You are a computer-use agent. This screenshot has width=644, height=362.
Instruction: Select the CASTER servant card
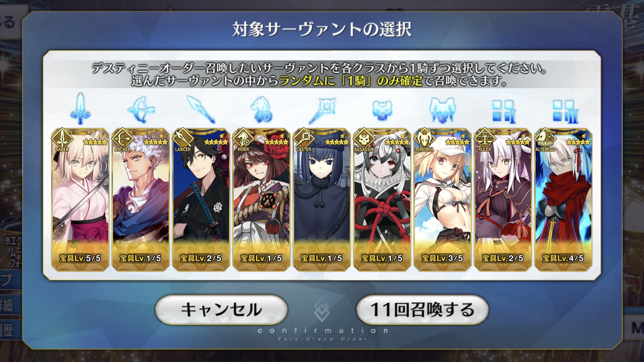322,200
